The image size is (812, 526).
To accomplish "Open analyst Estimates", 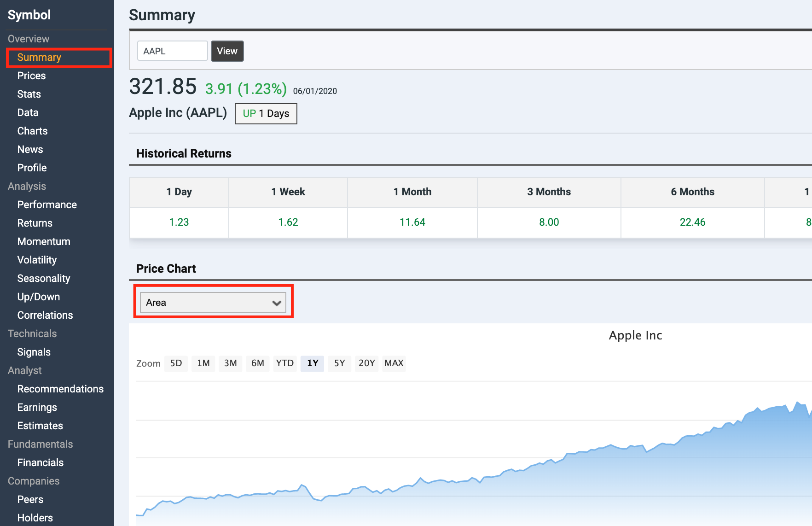I will [x=40, y=426].
